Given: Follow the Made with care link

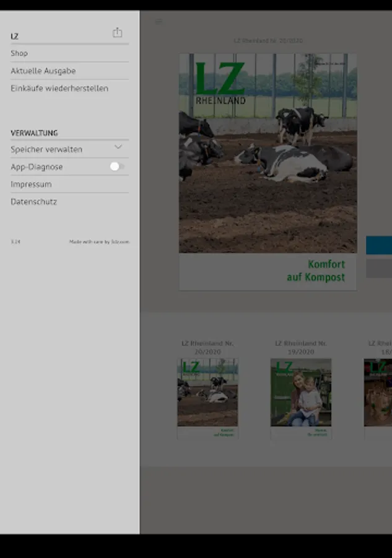Looking at the screenshot, I should [x=99, y=242].
